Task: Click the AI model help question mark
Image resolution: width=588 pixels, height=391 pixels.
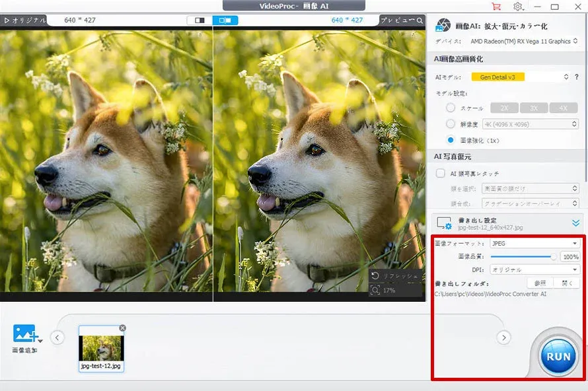Action: point(576,77)
